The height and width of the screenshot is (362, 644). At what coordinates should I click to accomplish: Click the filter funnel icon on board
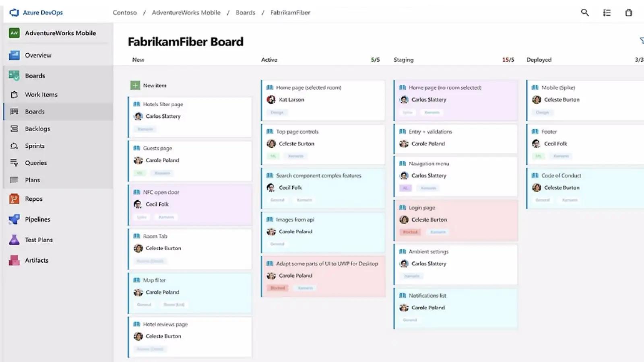641,41
